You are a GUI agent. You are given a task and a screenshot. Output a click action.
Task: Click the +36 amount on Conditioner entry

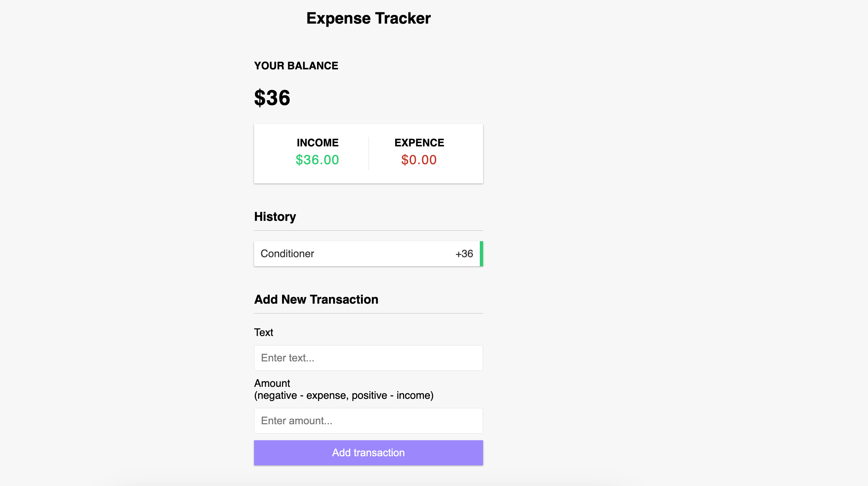(464, 254)
